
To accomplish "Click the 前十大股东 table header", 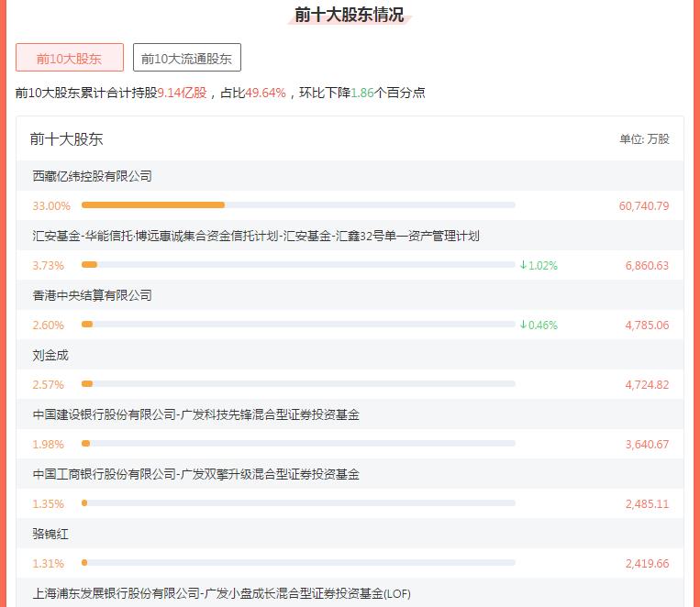I will tap(66, 139).
